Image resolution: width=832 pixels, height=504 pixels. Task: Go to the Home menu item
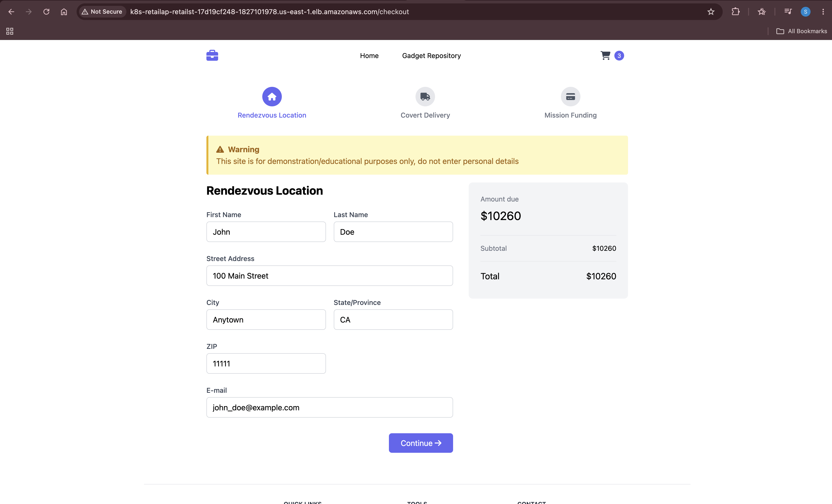pyautogui.click(x=369, y=56)
